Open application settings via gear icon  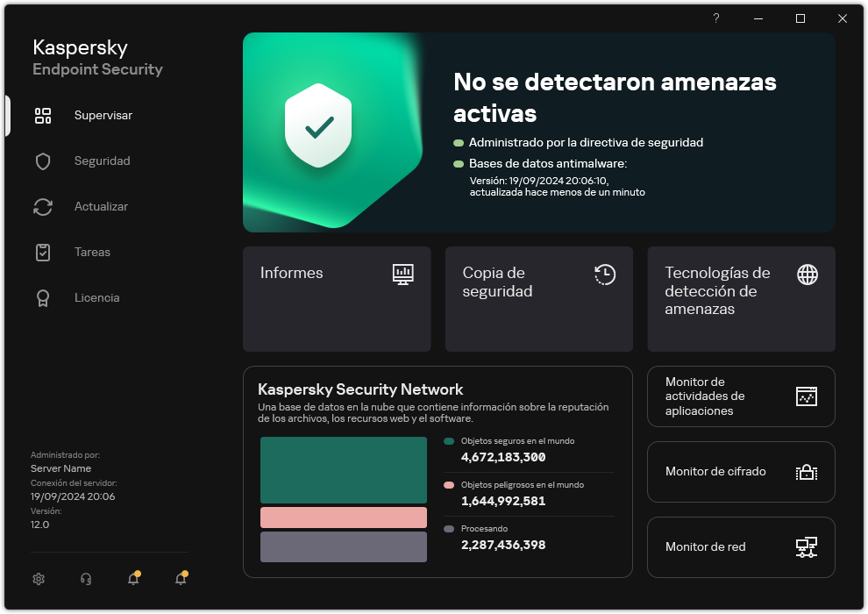[39, 579]
